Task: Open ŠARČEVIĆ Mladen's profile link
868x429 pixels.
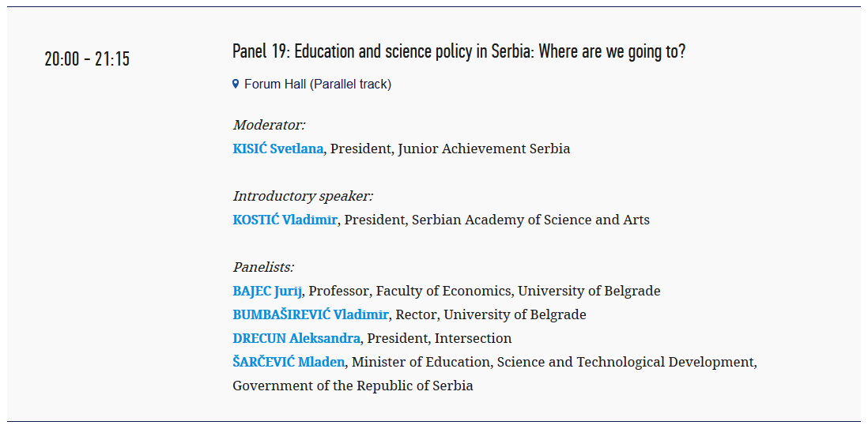Action: 289,363
